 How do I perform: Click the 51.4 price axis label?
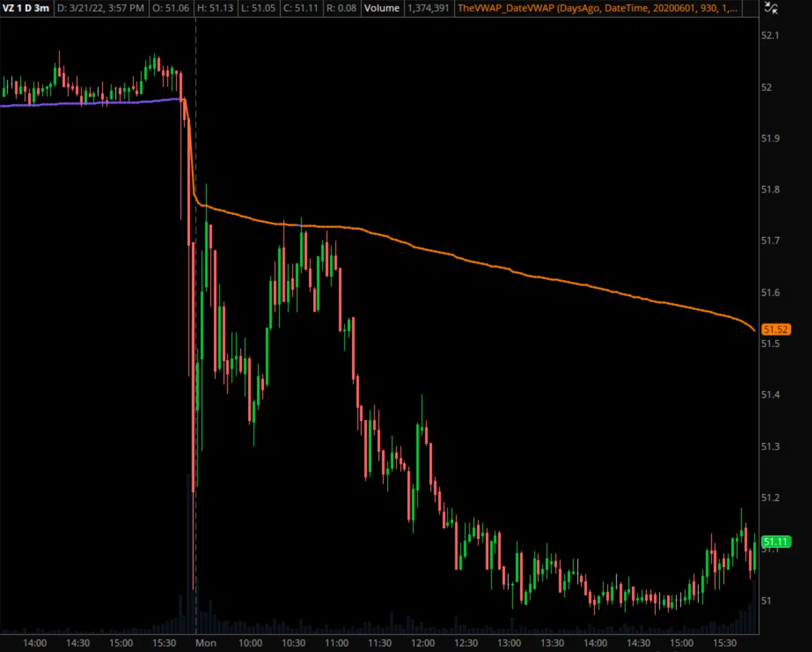tap(770, 395)
